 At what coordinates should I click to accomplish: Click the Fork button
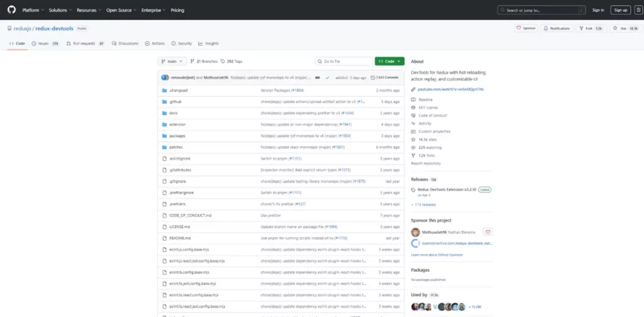[x=591, y=28]
